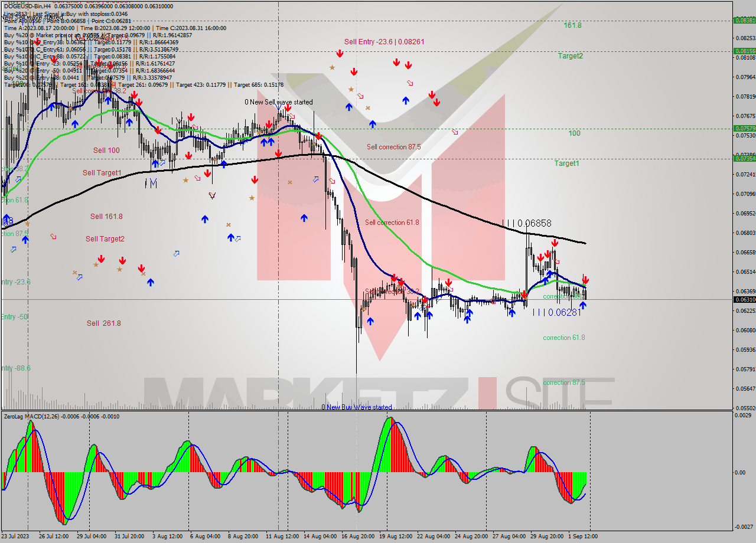Click the -0.0027 value on MACD scale
756x543 pixels.
742,526
